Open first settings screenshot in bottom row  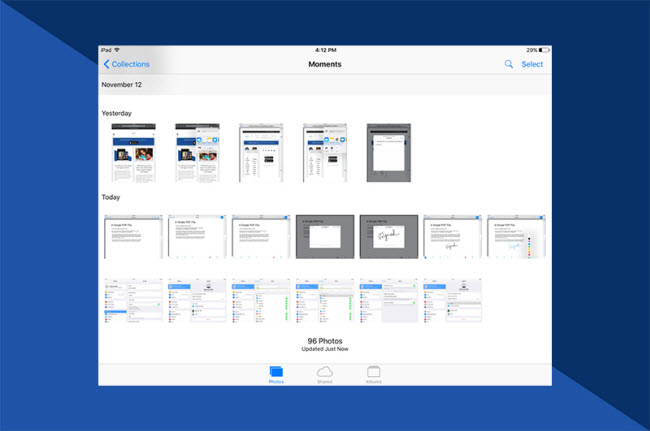click(133, 300)
